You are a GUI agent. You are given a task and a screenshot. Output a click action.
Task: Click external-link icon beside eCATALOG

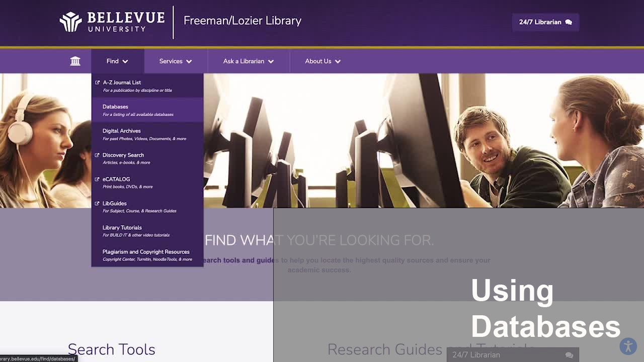(98, 179)
